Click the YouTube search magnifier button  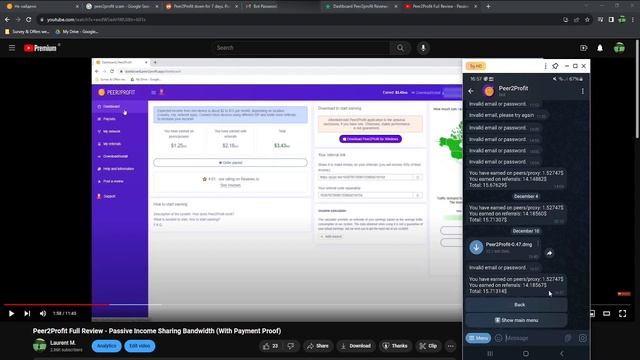[400, 48]
